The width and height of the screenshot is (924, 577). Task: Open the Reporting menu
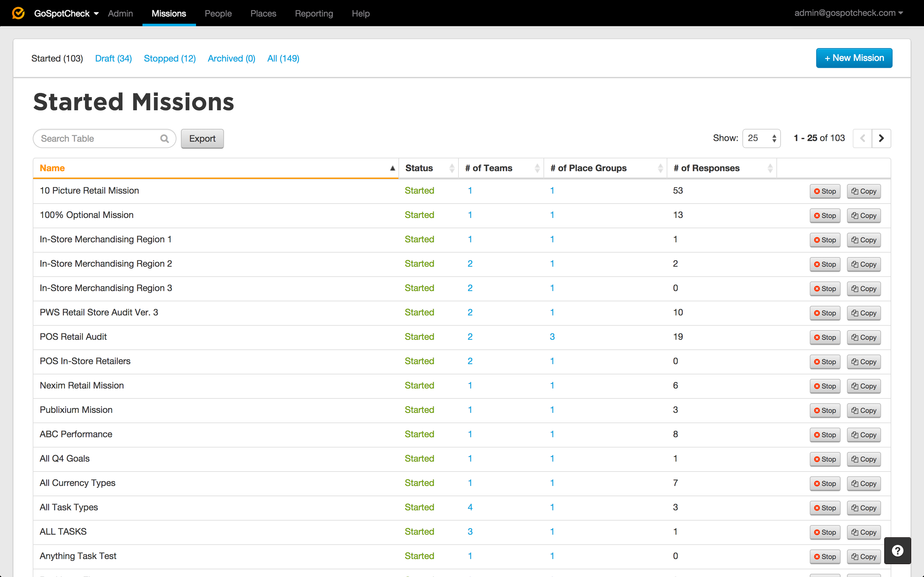(314, 13)
